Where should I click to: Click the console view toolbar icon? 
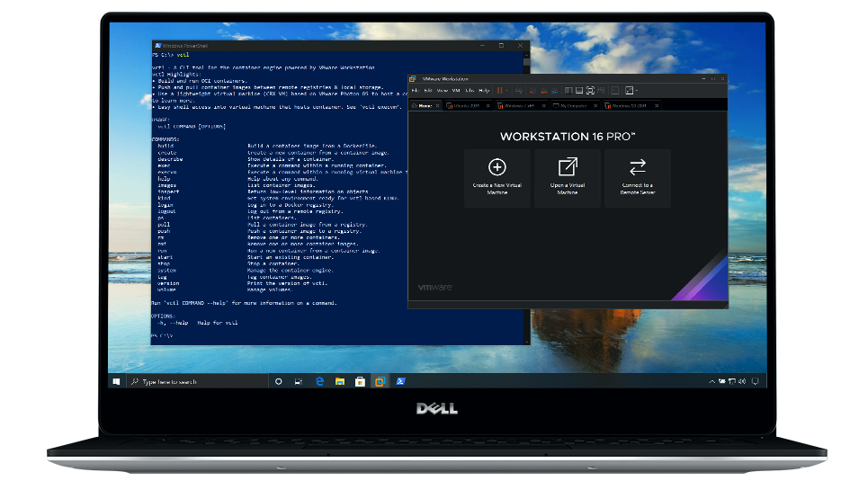click(x=615, y=91)
